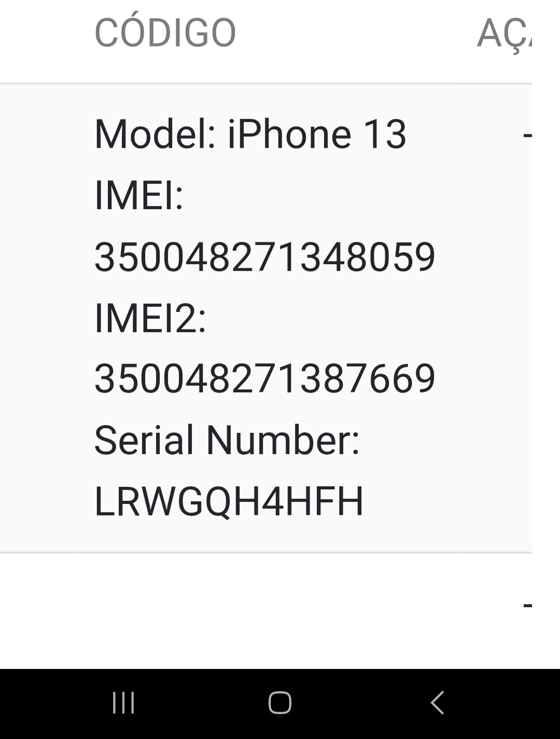Screen dimensions: 560x739
Task: Tap the Android recent apps button
Action: [123, 703]
